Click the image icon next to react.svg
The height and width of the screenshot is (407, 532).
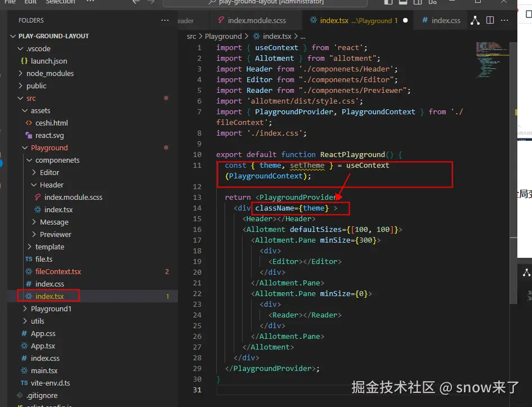click(x=29, y=135)
